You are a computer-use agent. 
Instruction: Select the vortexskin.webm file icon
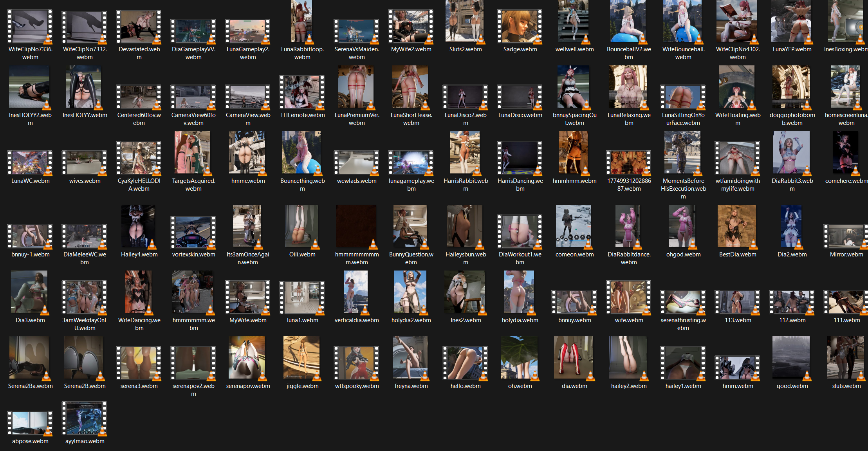coord(193,233)
